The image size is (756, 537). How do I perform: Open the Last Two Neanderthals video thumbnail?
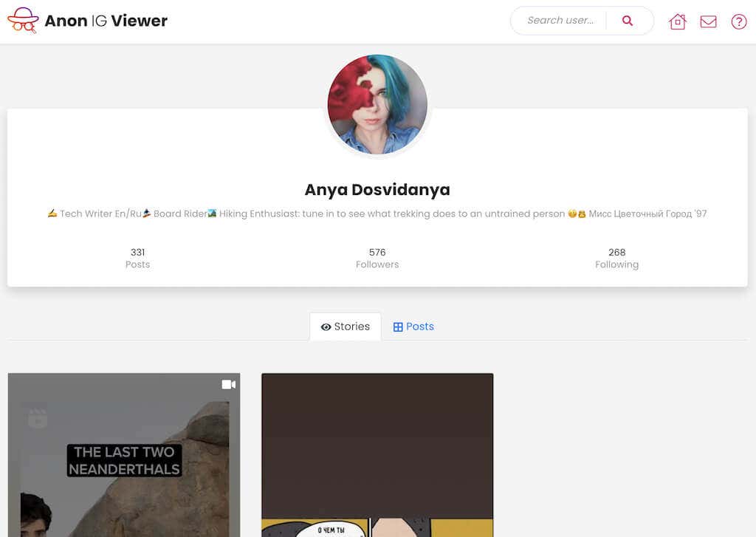click(x=123, y=454)
